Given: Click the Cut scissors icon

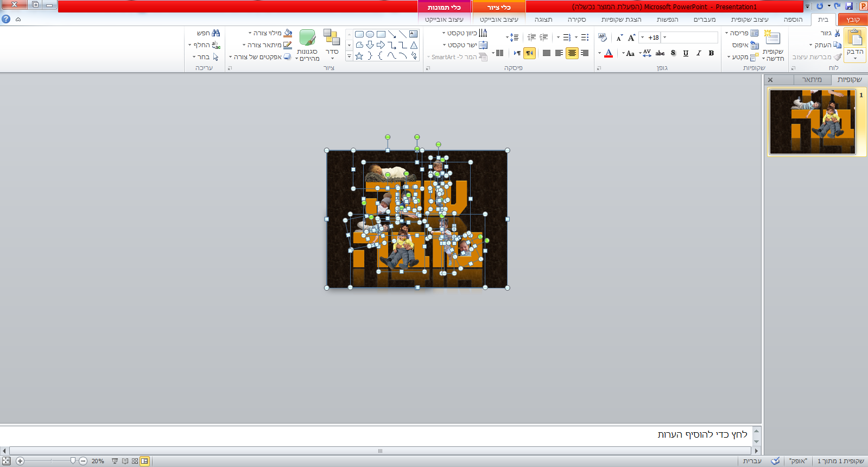Looking at the screenshot, I should click(x=837, y=33).
